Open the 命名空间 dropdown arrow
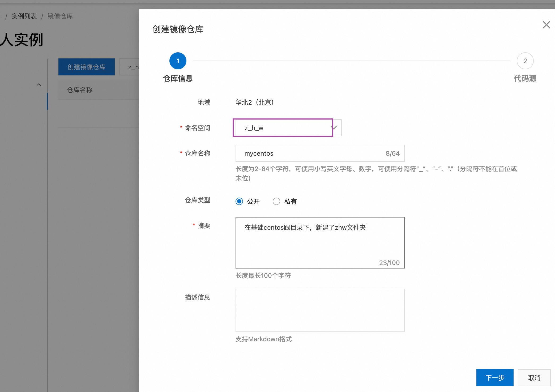 334,128
